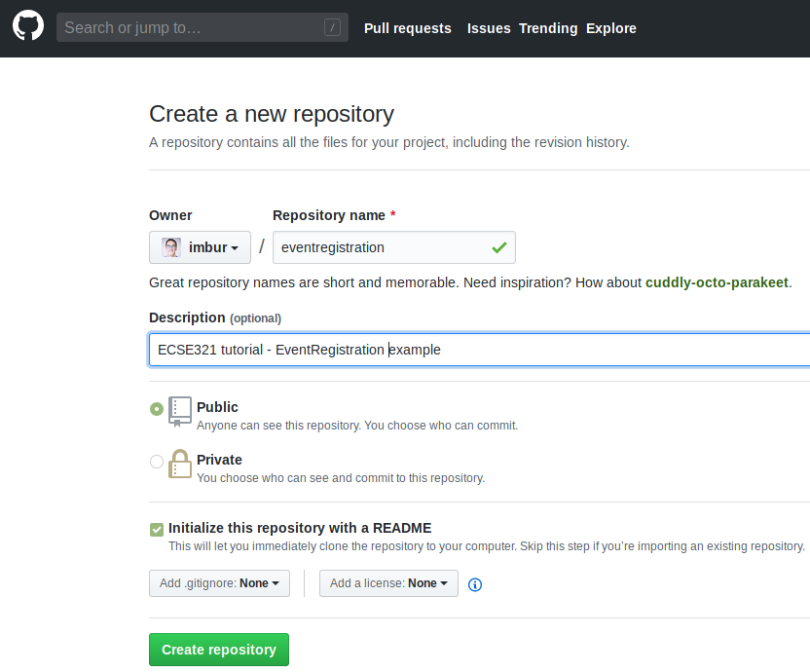The height and width of the screenshot is (672, 810).
Task: Click the private repository lock icon
Action: pyautogui.click(x=180, y=465)
